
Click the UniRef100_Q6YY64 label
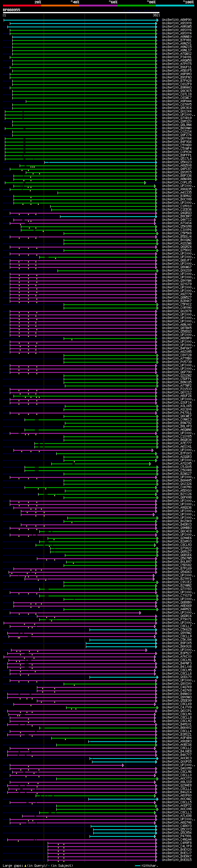tap(176, 139)
